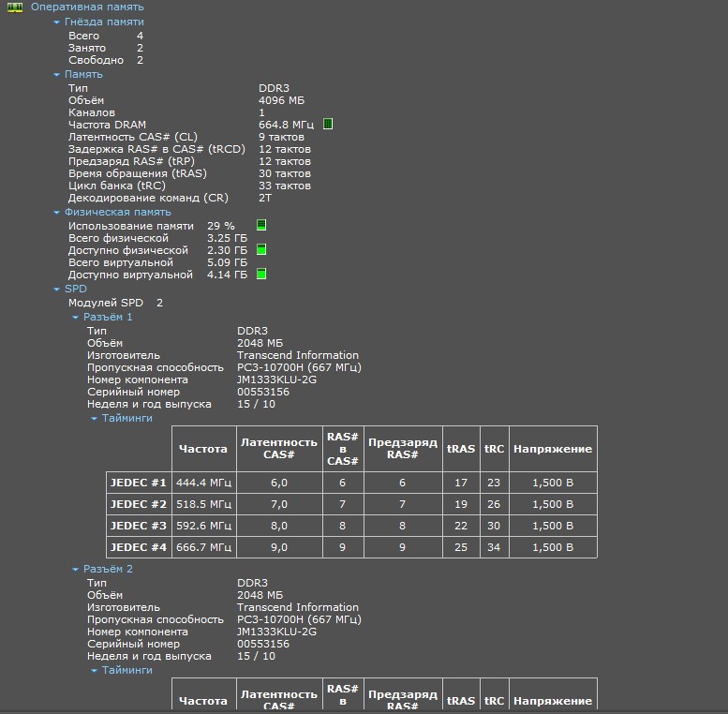Click the 29 % memory usage value
Image resolution: width=728 pixels, height=714 pixels.
pos(221,226)
